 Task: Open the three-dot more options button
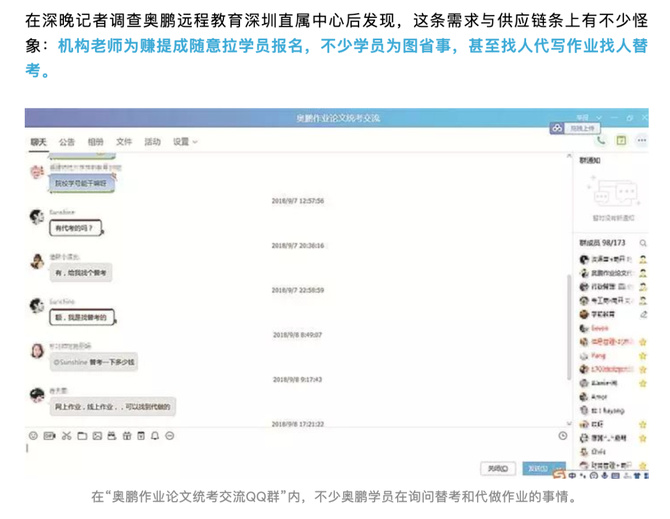641,140
